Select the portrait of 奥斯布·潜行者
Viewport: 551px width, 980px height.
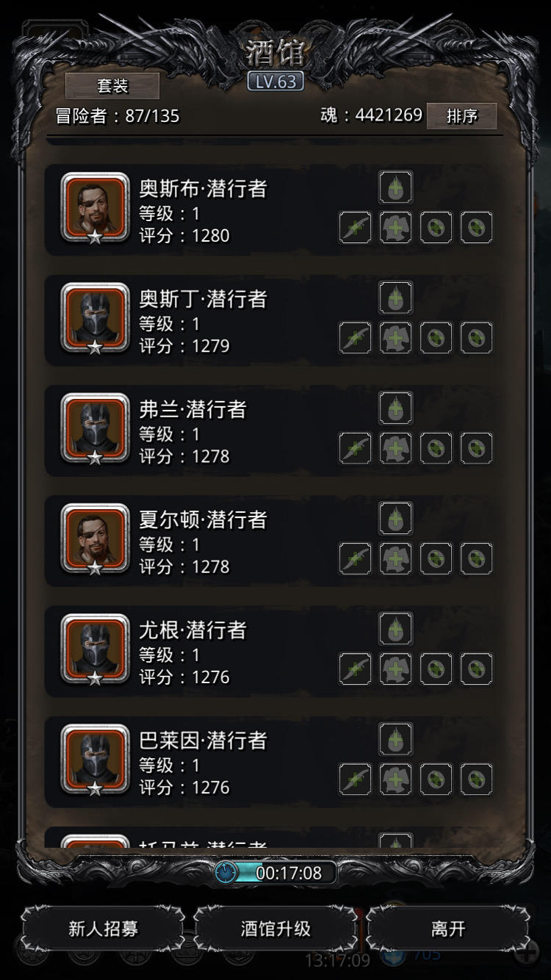[x=95, y=209]
